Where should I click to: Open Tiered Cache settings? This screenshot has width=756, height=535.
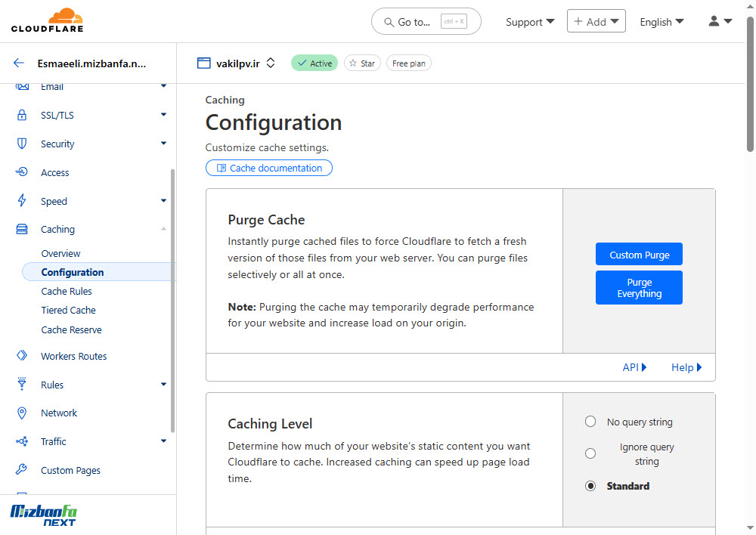pyautogui.click(x=69, y=311)
